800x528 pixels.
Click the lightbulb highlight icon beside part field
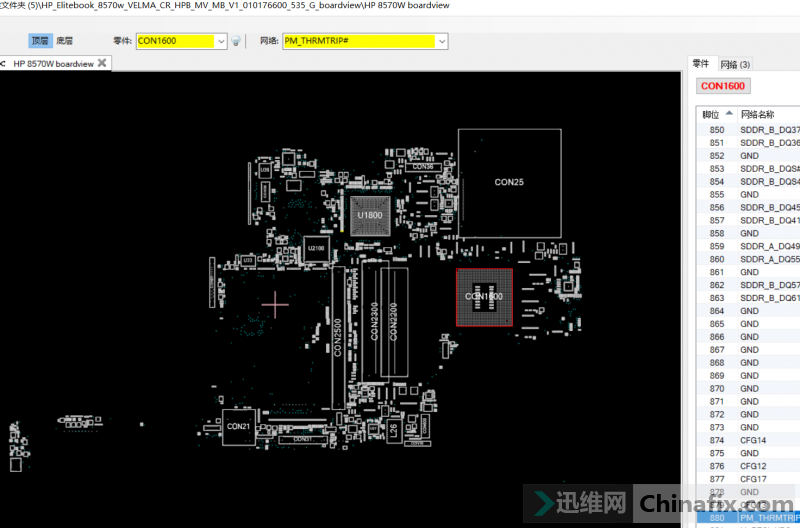click(x=236, y=41)
